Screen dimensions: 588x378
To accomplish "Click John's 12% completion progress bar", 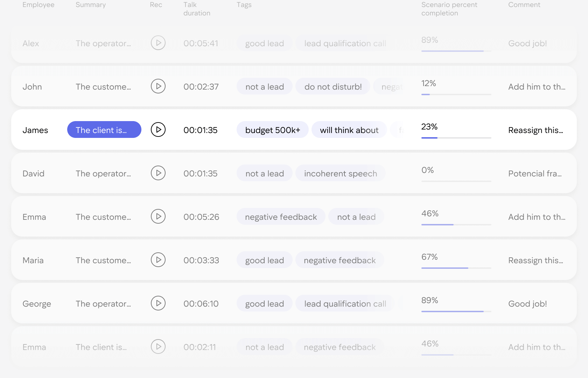I will (x=456, y=94).
